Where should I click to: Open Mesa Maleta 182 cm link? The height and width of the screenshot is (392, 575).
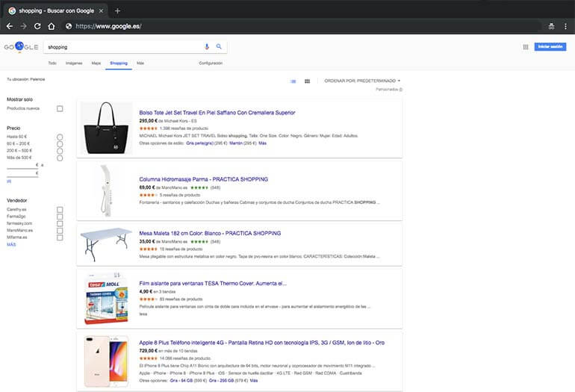210,233
